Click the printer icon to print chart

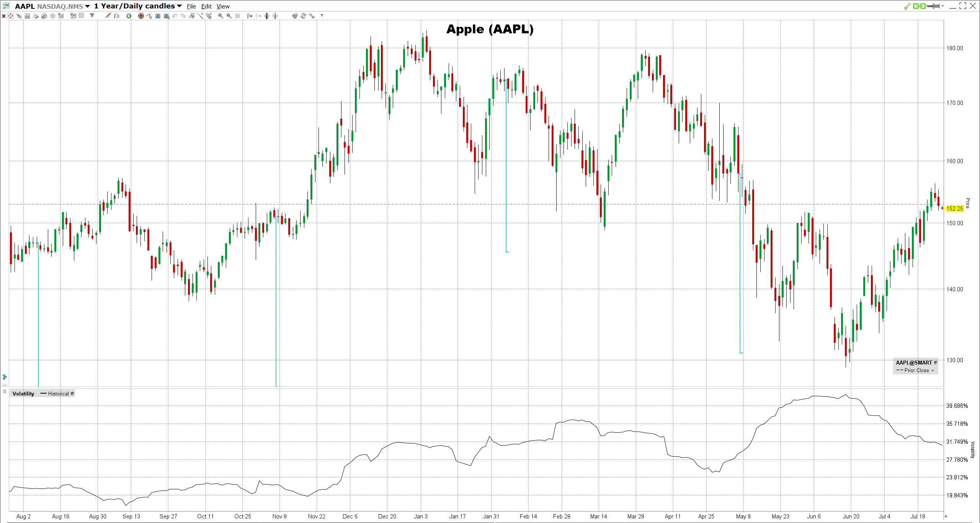point(36,16)
